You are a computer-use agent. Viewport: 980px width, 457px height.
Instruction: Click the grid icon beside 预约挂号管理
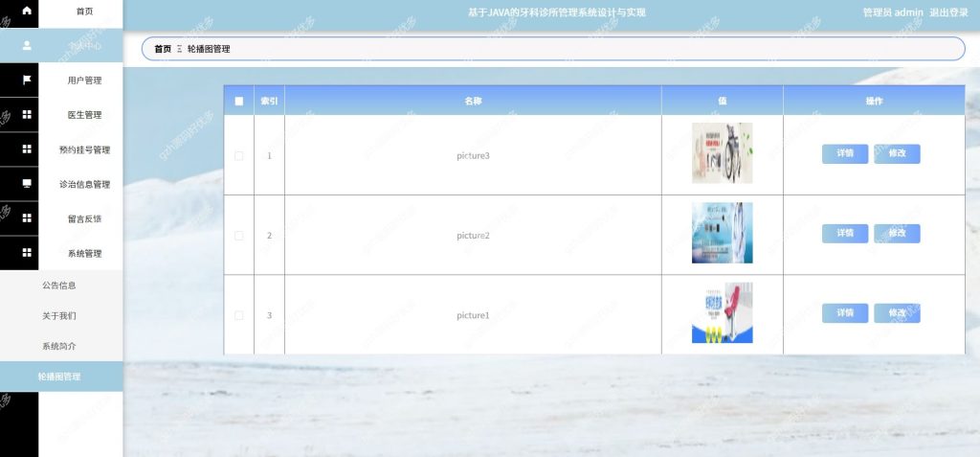pyautogui.click(x=27, y=149)
